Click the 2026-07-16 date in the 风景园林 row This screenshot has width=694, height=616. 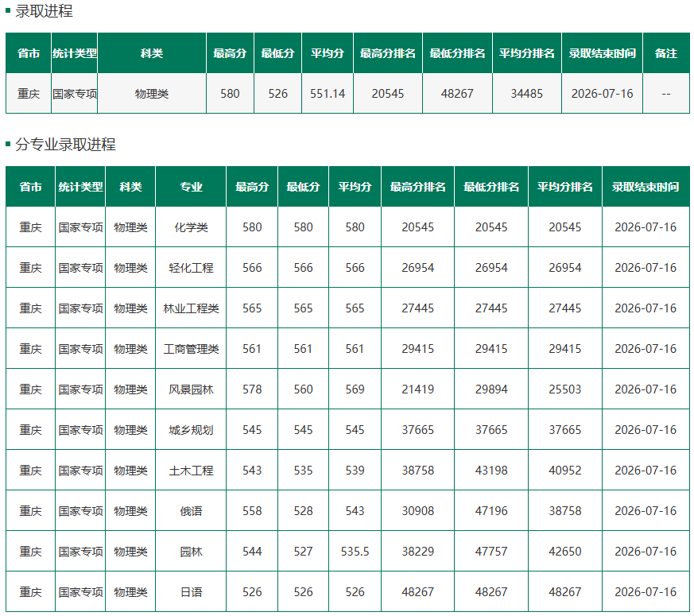point(646,389)
